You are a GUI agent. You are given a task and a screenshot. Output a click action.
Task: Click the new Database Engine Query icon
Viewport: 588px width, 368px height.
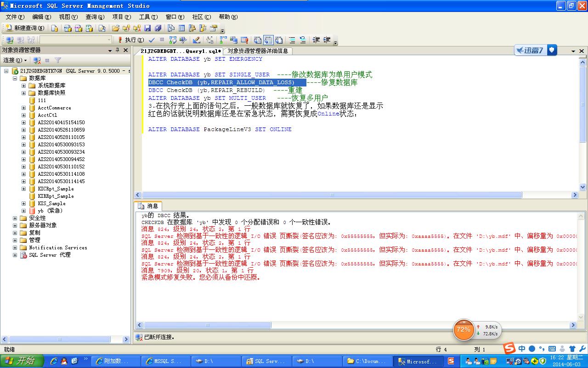[x=55, y=28]
